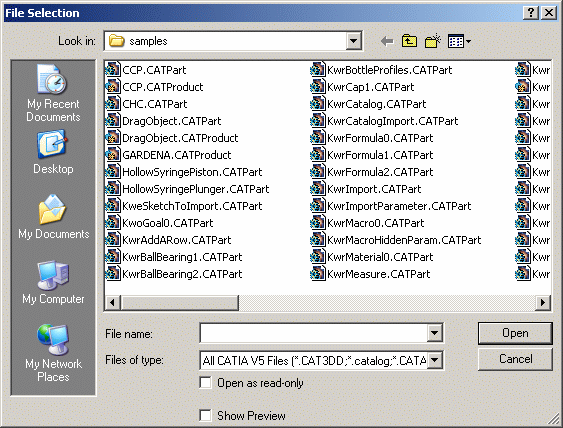Expand the File name dropdown arrow

coord(434,333)
